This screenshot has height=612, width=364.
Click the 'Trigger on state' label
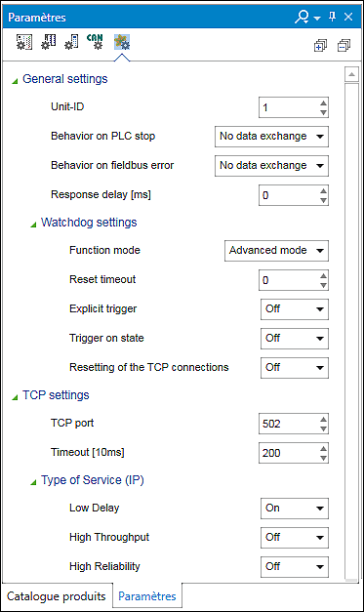point(106,338)
